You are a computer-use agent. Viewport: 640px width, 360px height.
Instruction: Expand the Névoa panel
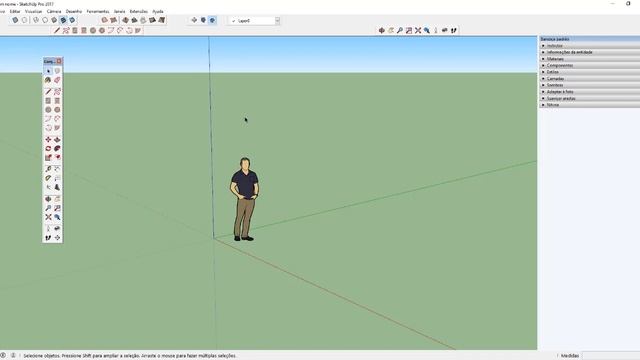589,105
